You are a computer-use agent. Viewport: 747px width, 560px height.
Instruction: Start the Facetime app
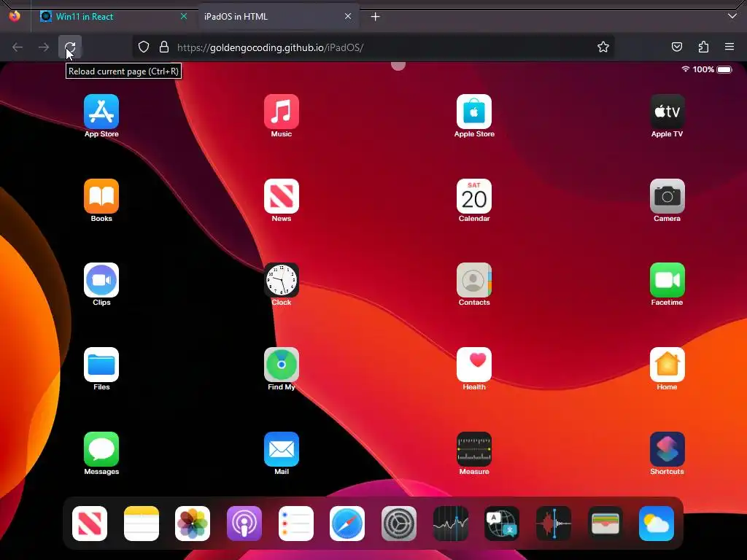667,280
